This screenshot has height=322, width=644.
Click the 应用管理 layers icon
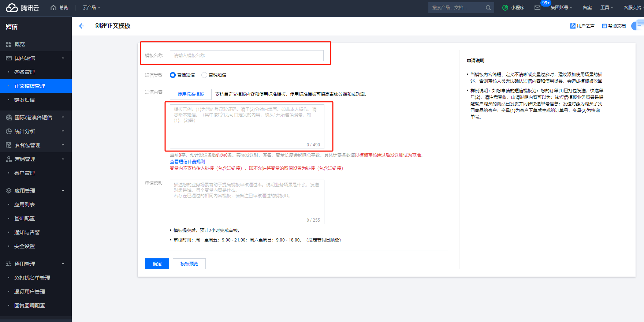tap(9, 191)
